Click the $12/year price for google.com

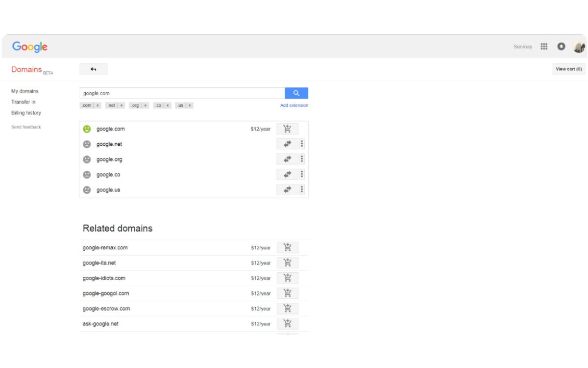[x=261, y=129]
